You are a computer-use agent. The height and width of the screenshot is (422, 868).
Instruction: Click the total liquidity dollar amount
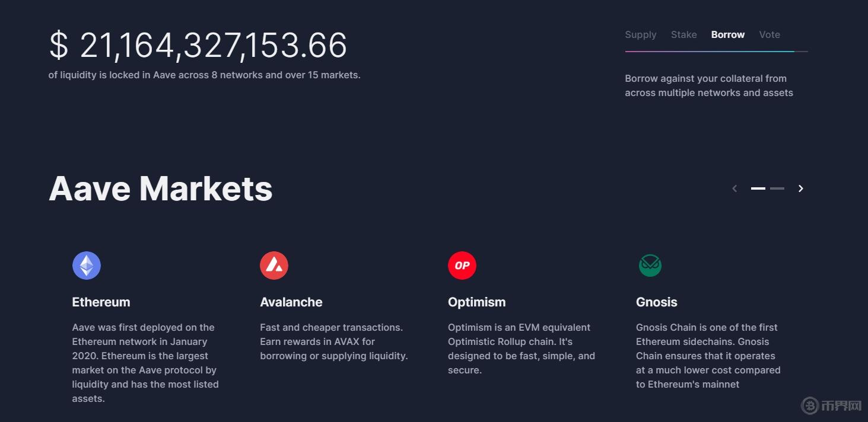(x=198, y=45)
